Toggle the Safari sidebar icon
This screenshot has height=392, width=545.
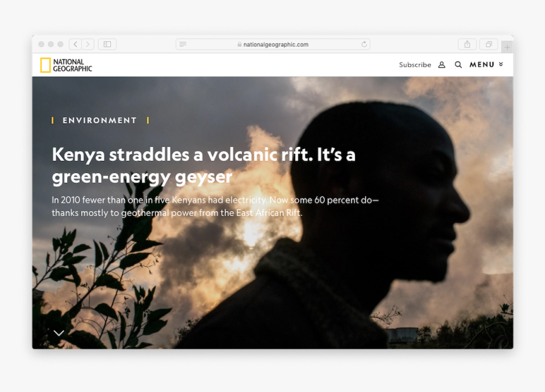(107, 44)
